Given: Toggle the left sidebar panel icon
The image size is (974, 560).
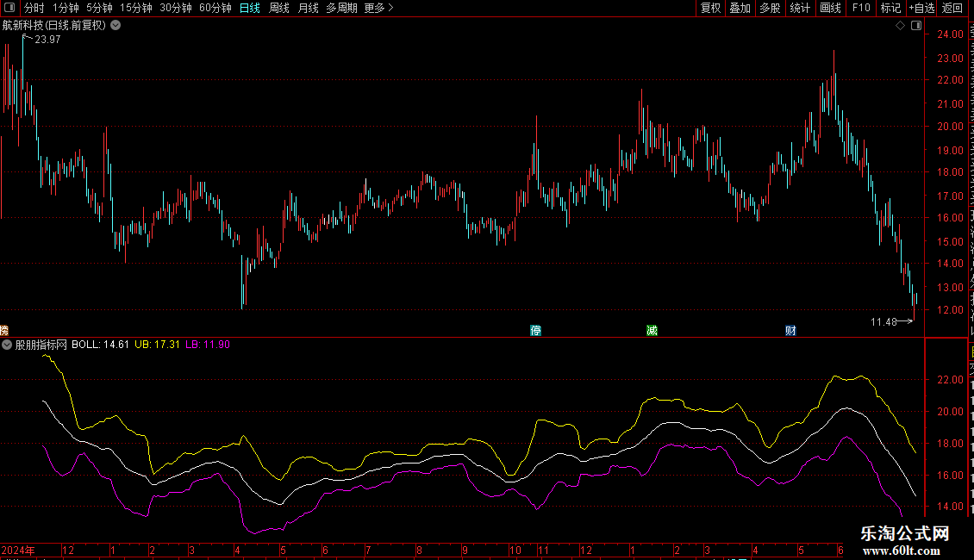Looking at the screenshot, I should (9, 8).
